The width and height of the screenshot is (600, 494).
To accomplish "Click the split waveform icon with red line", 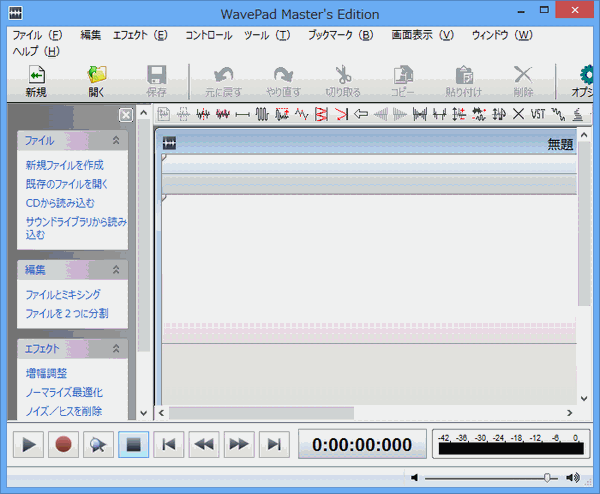I will (x=203, y=114).
